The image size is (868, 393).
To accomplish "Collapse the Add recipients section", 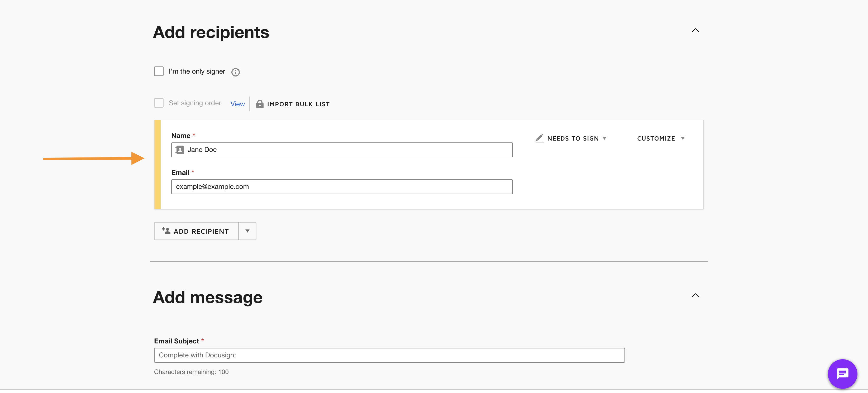I will 695,30.
